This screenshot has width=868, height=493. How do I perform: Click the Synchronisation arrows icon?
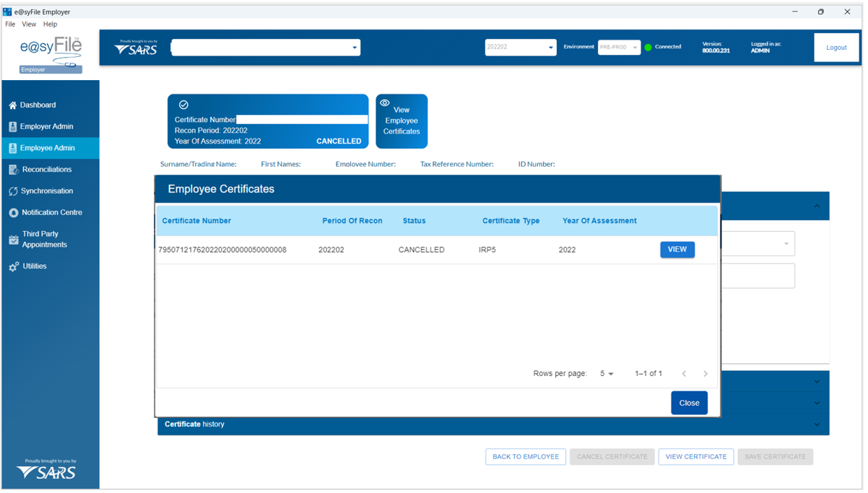(x=12, y=191)
